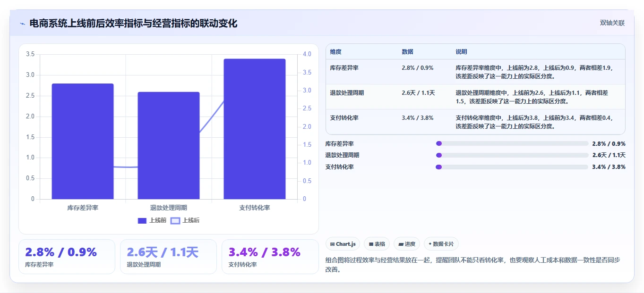
Task: Click the 表格 tag chip
Action: click(377, 244)
